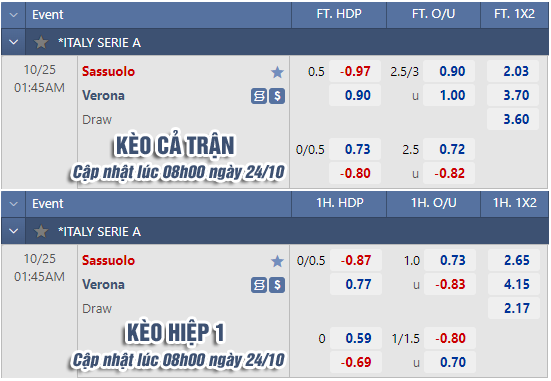The width and height of the screenshot is (551, 381).
Task: Select the first-half Verona win odds of 4.15
Action: coord(514,284)
